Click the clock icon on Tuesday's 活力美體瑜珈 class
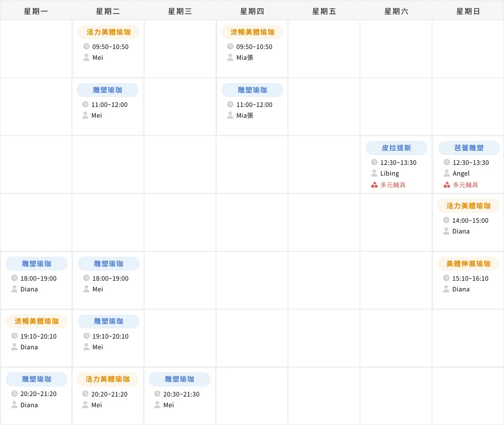504x425 pixels. coord(86,47)
